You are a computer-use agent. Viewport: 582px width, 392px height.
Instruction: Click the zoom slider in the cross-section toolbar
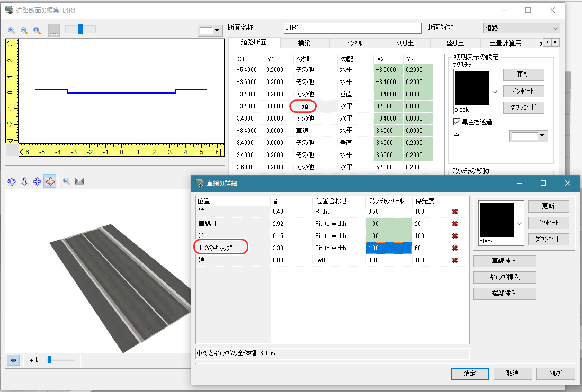[80, 29]
